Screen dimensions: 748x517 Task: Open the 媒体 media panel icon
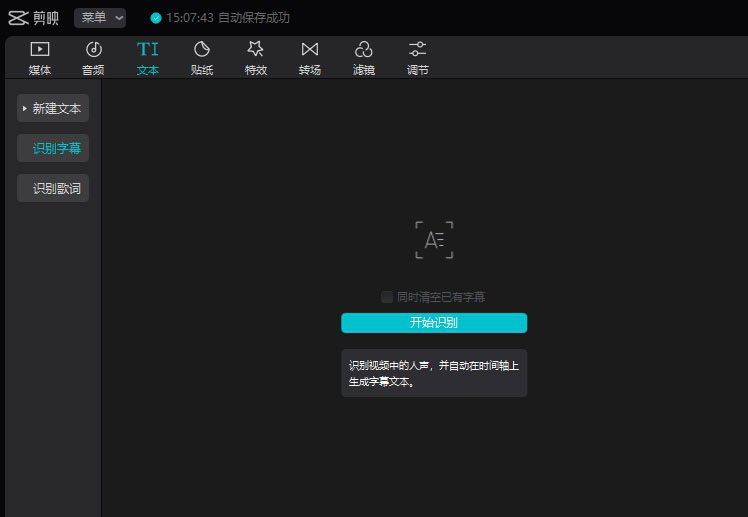pos(40,50)
